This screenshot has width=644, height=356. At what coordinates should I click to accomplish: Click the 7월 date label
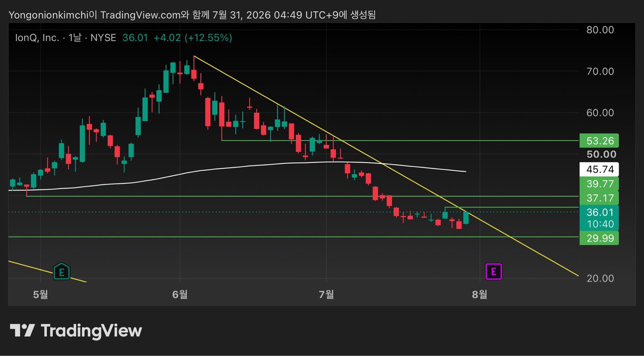click(326, 294)
